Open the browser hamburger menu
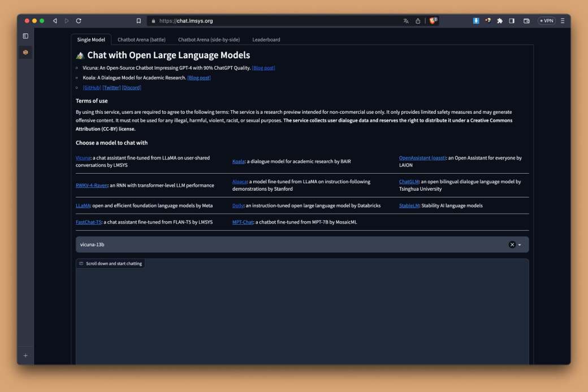The width and height of the screenshot is (588, 392). 563,21
